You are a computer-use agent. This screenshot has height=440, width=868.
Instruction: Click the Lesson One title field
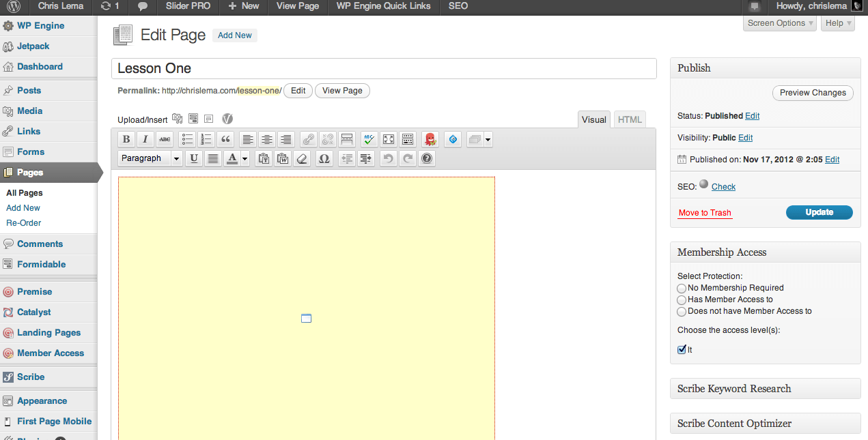(383, 68)
